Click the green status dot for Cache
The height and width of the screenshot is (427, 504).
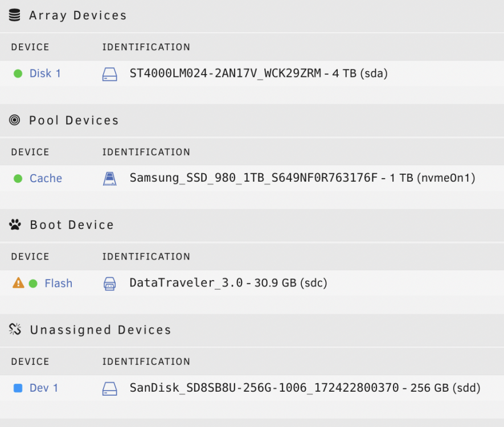18,178
